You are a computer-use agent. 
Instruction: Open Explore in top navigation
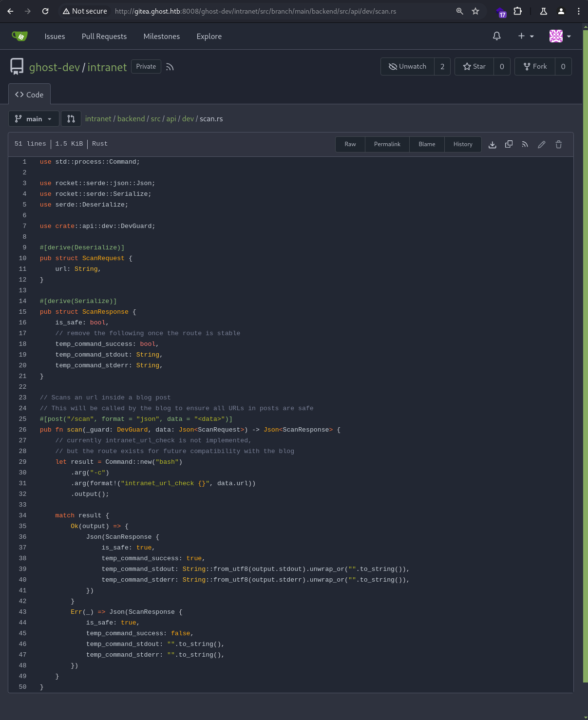pyautogui.click(x=209, y=37)
